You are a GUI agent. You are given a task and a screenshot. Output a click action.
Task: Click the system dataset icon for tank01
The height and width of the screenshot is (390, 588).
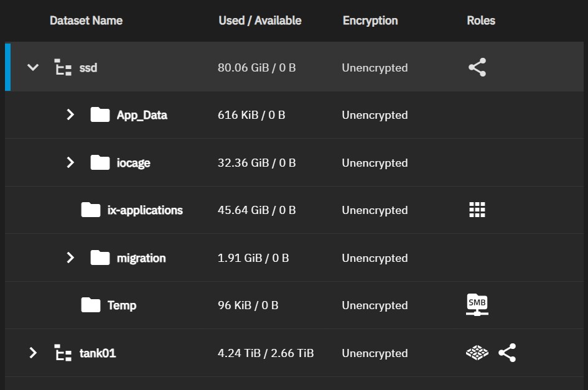(477, 353)
